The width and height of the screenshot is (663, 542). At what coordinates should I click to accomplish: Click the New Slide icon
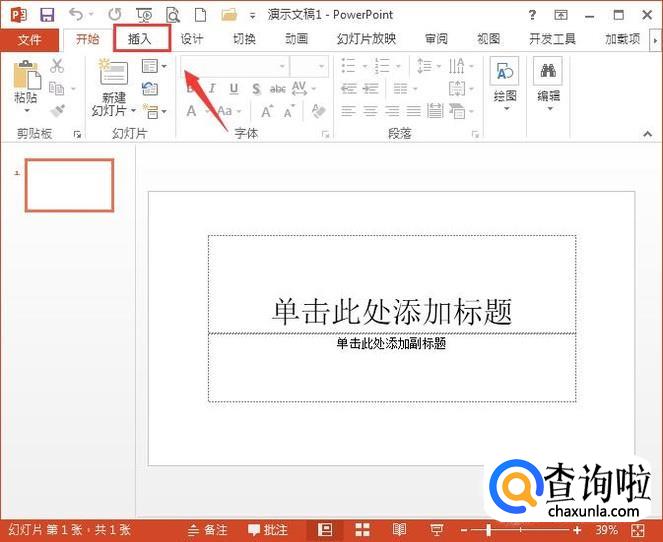[113, 72]
